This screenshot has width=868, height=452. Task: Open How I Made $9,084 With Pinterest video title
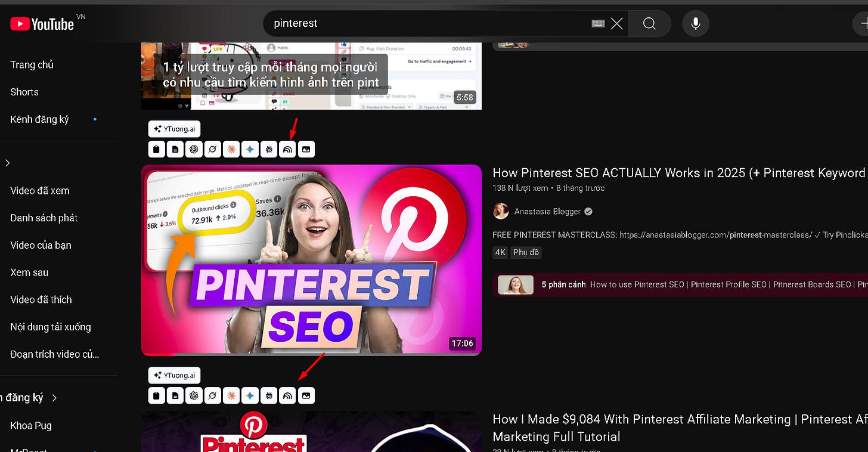680,428
